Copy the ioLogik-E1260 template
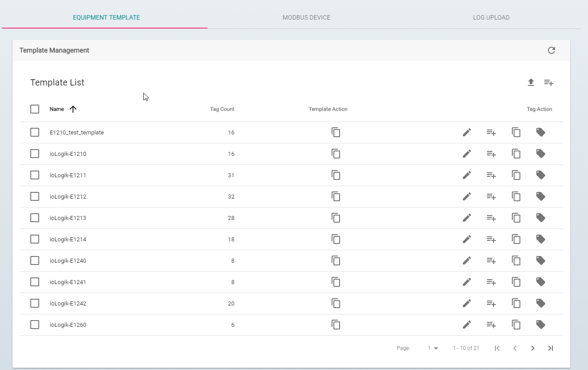Image resolution: width=588 pixels, height=370 pixels. [336, 325]
